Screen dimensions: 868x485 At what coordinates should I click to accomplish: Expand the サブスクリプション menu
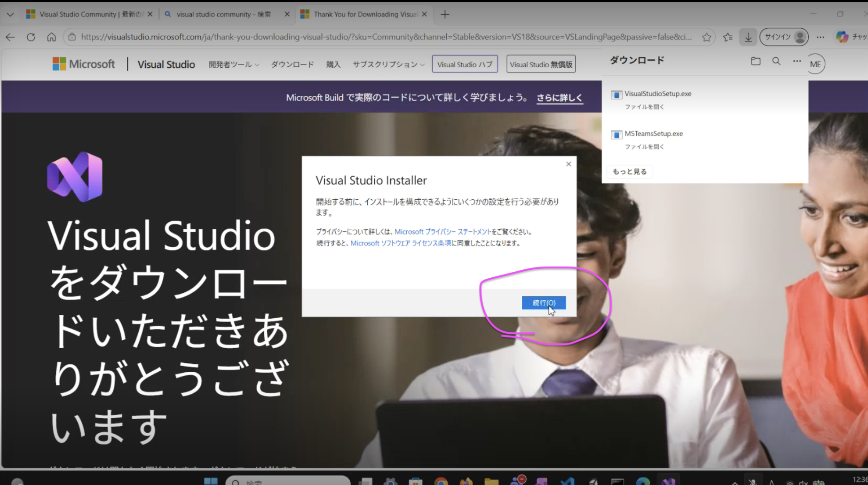(388, 64)
